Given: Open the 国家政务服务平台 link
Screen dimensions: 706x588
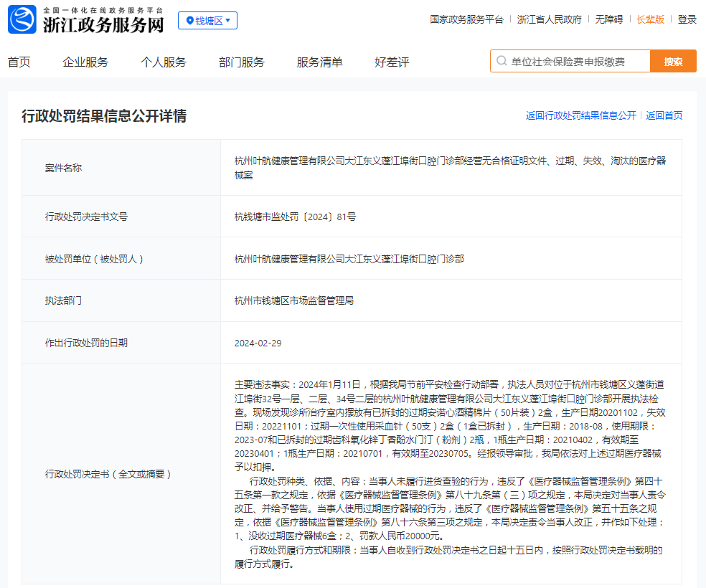Looking at the screenshot, I should pyautogui.click(x=466, y=20).
